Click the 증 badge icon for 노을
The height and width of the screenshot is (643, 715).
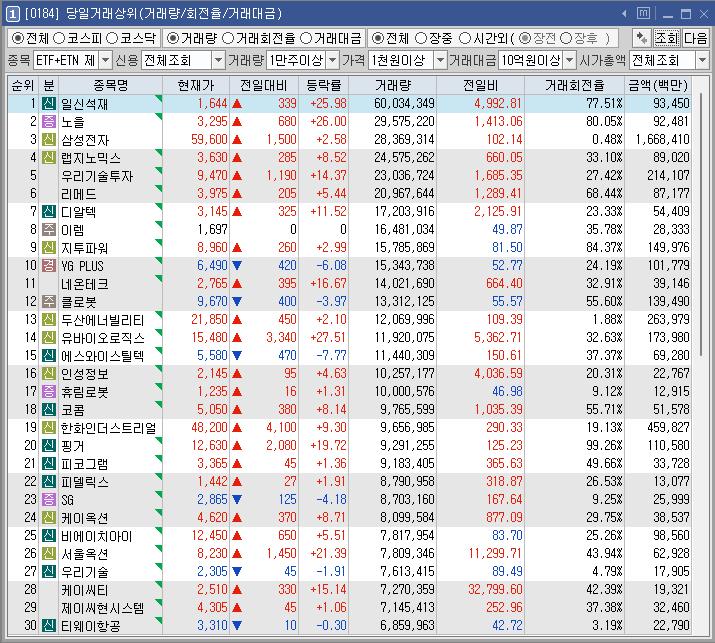pos(49,121)
